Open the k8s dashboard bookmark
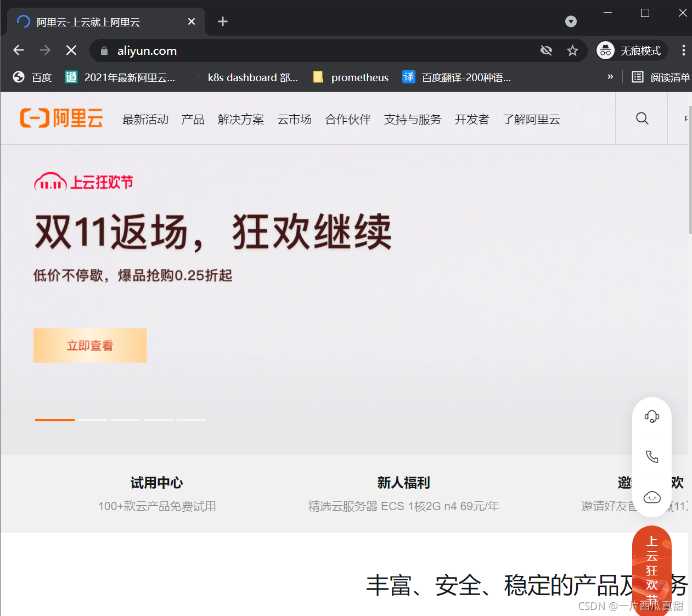Image resolution: width=692 pixels, height=616 pixels. (244, 77)
